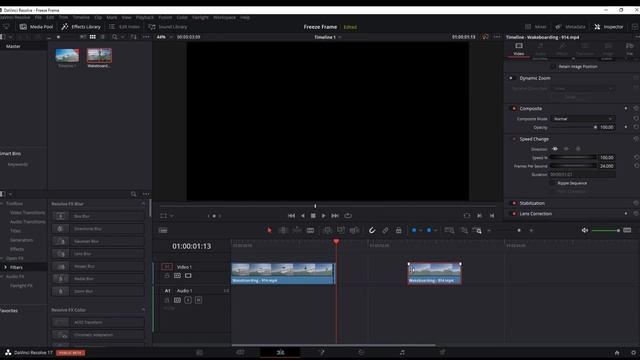Click the Replace Clip icon
Viewport: 640px width, 360px height.
(x=354, y=230)
